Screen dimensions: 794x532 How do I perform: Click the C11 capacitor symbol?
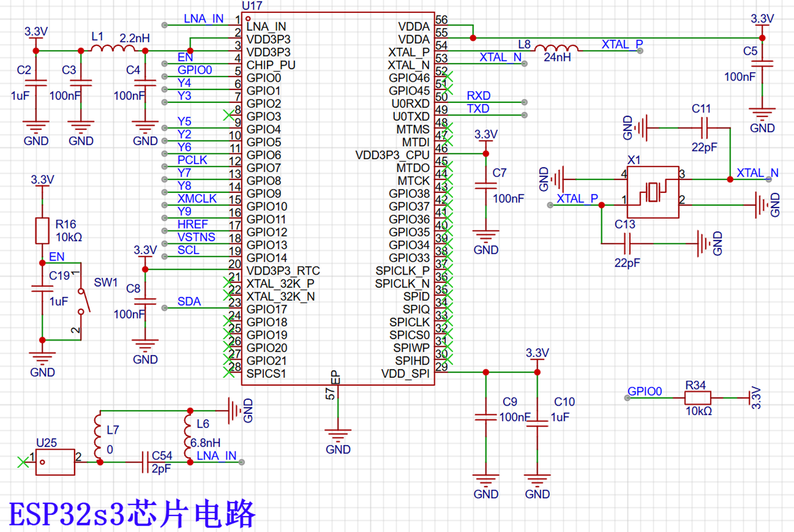704,128
